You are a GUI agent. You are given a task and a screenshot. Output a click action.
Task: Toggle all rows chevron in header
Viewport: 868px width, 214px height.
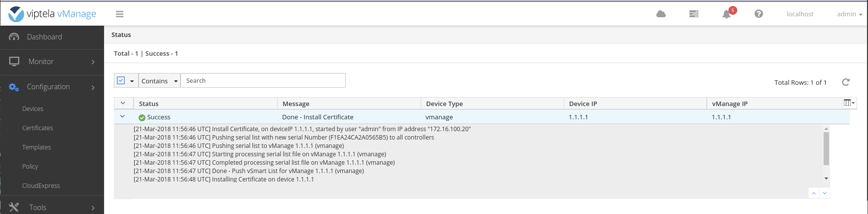click(x=123, y=104)
